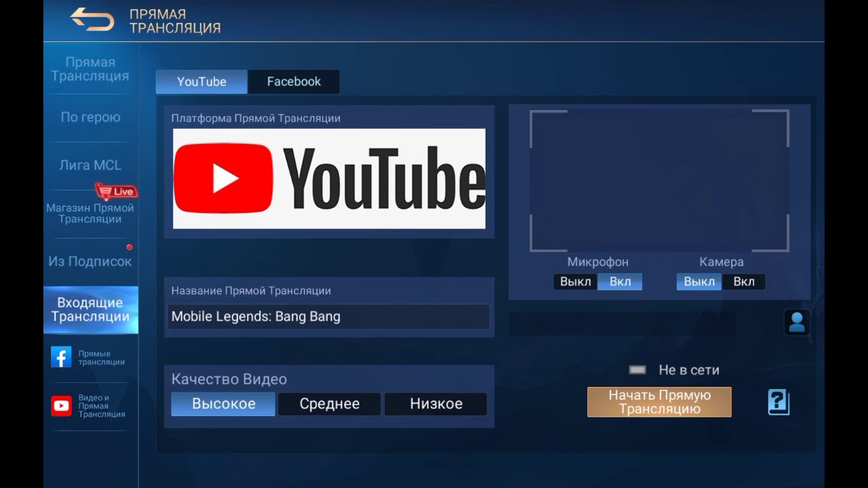Image resolution: width=868 pixels, height=488 pixels.
Task: Open Лига MCL sidebar section
Action: 90,165
